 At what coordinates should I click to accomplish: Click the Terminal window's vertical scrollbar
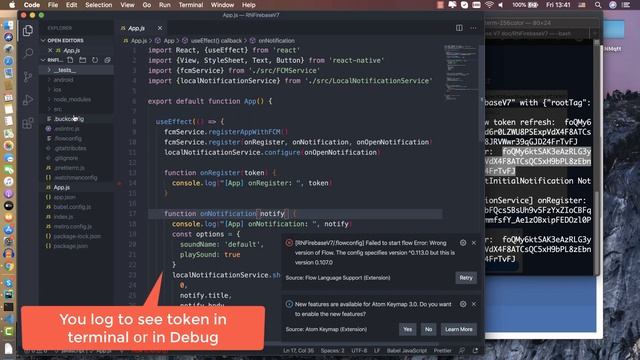pyautogui.click(x=597, y=157)
